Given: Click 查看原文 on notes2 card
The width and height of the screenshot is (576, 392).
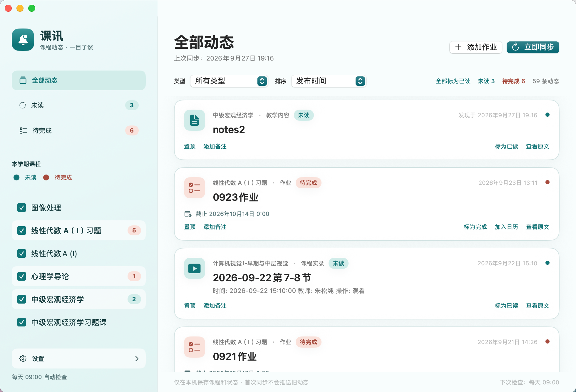Looking at the screenshot, I should [x=538, y=146].
